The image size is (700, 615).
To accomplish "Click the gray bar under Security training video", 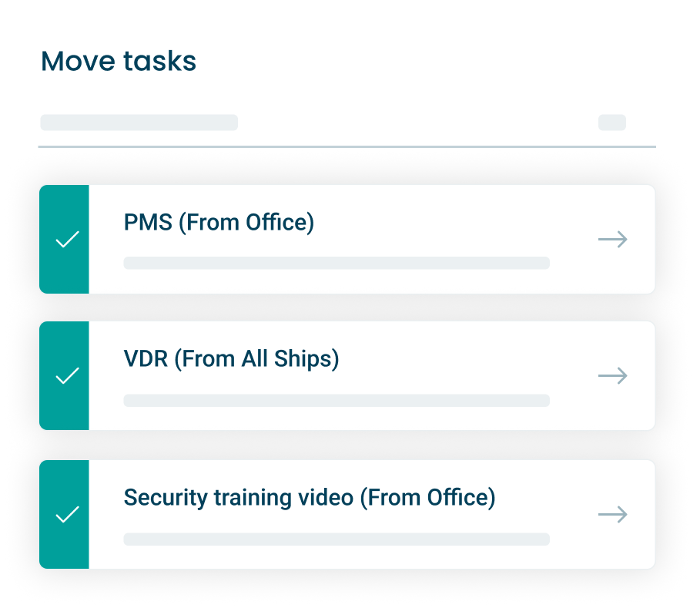I will (x=336, y=539).
